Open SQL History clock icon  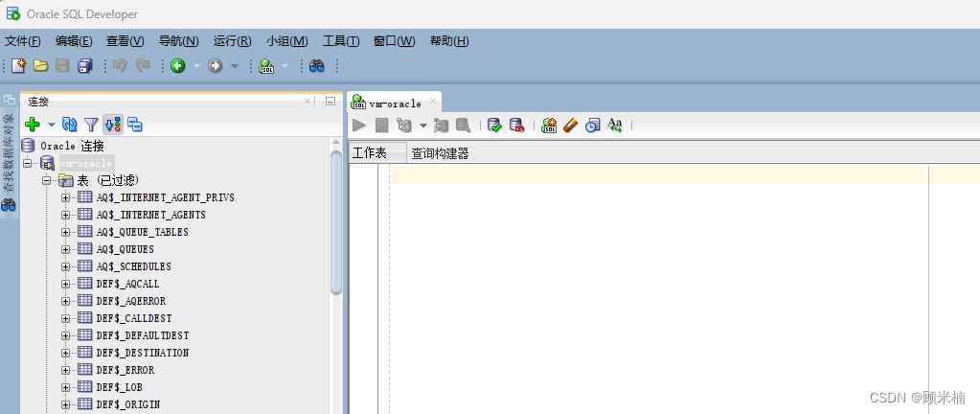point(592,126)
